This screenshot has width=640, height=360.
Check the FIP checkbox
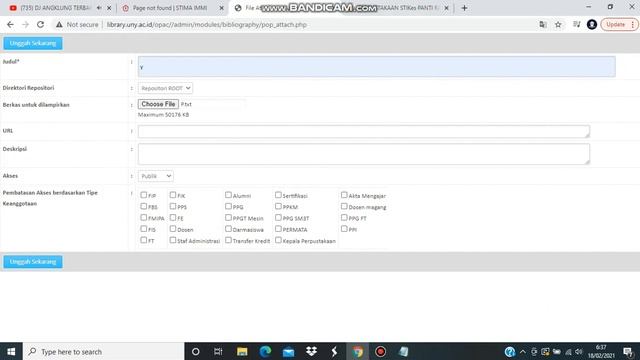point(144,195)
